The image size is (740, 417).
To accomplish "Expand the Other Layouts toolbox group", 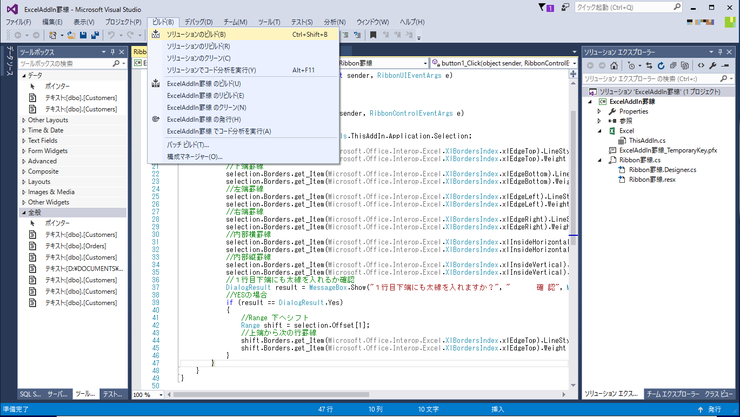I will 24,120.
